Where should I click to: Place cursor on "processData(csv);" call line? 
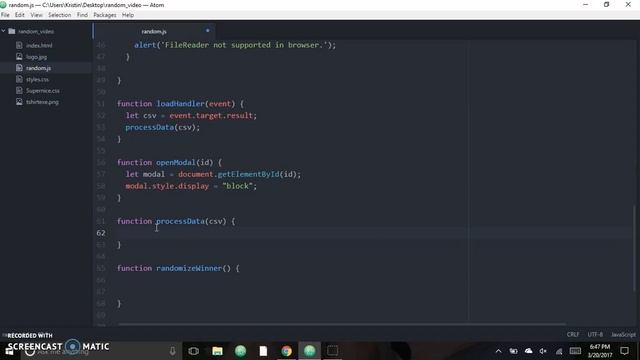tap(162, 127)
